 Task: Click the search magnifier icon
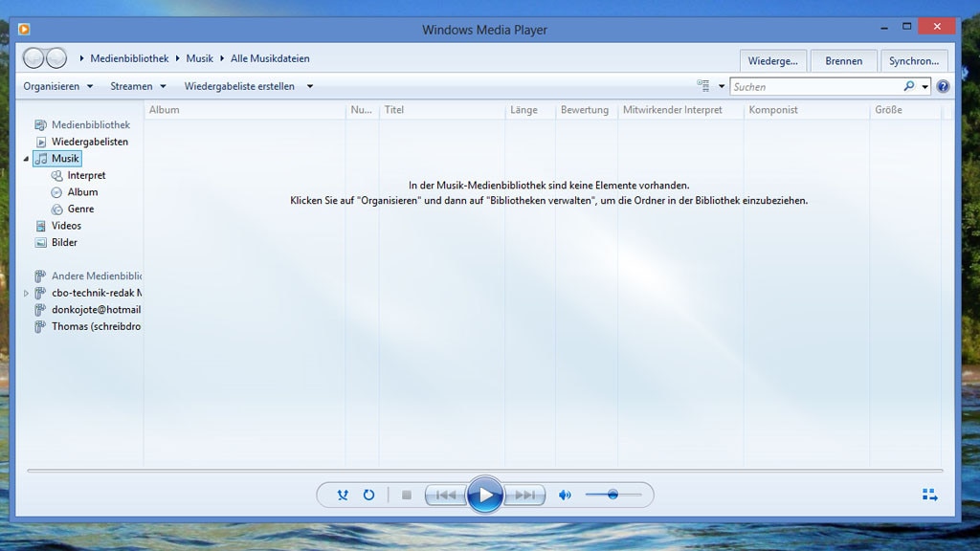pyautogui.click(x=908, y=86)
